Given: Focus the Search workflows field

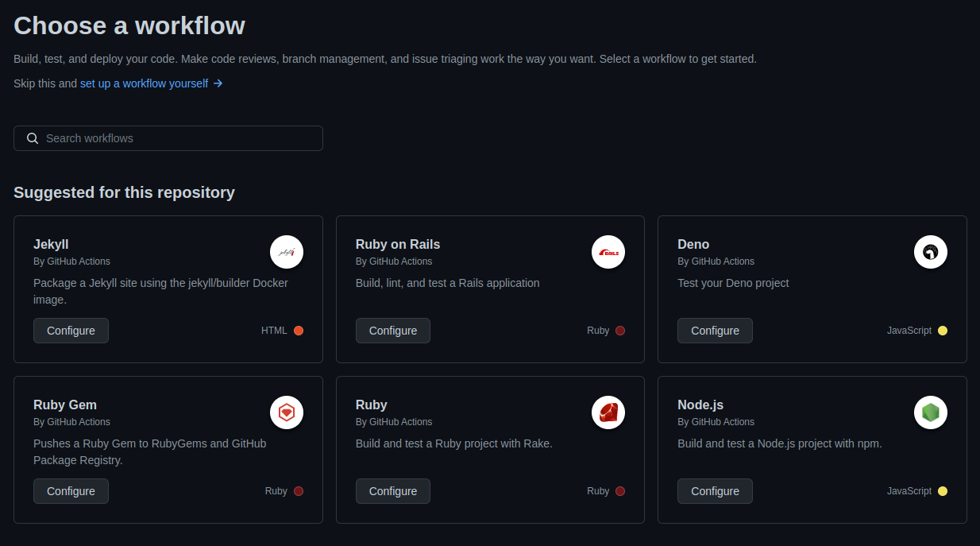Looking at the screenshot, I should tap(168, 138).
